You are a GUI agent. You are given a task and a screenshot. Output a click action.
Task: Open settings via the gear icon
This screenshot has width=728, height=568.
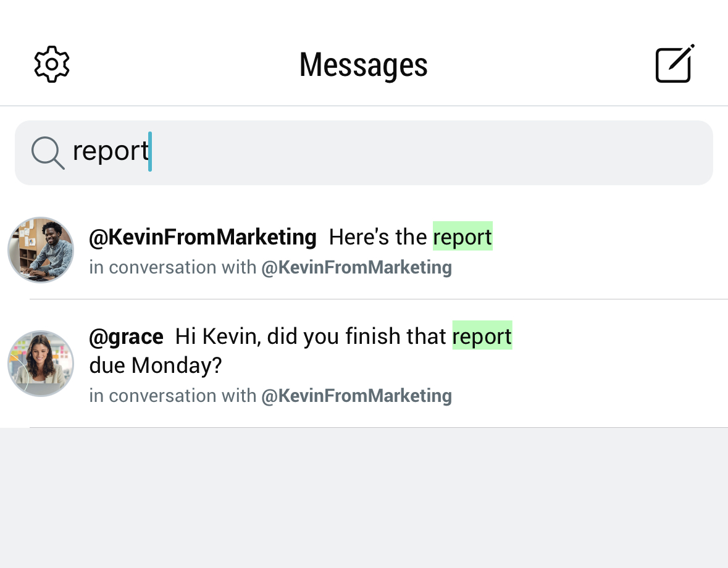pos(51,64)
